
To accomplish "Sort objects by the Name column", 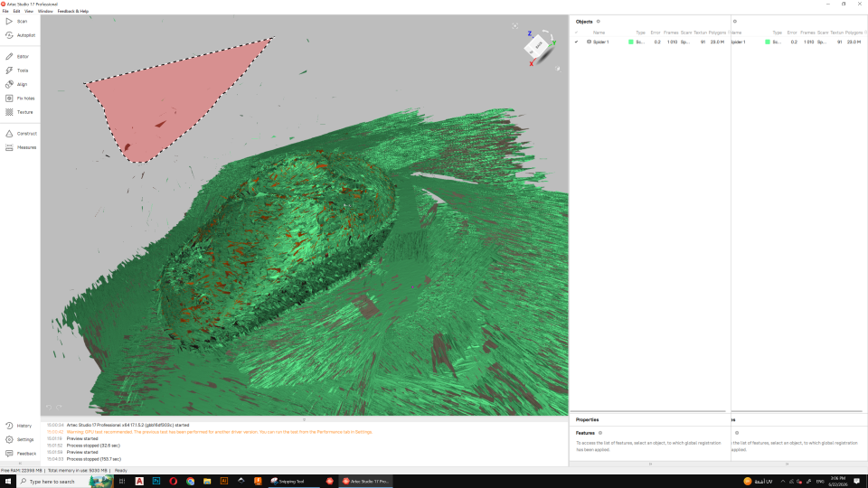I will coord(599,33).
